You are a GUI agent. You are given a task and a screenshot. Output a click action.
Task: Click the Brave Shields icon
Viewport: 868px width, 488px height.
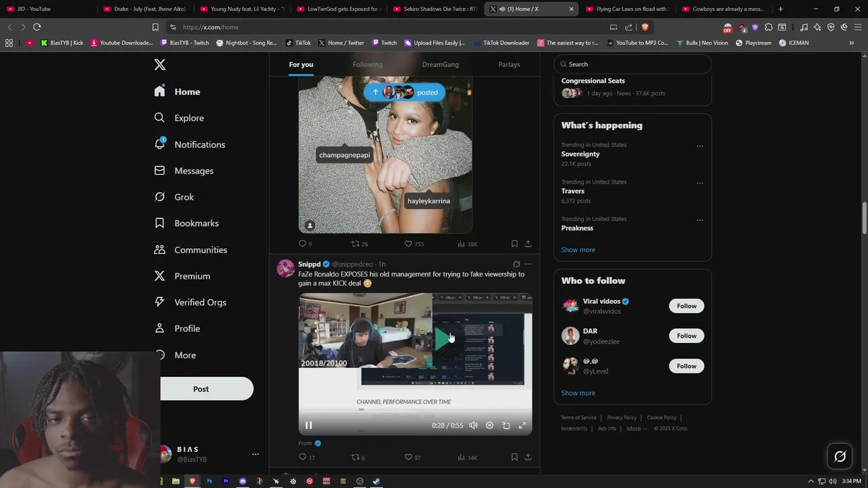click(645, 27)
